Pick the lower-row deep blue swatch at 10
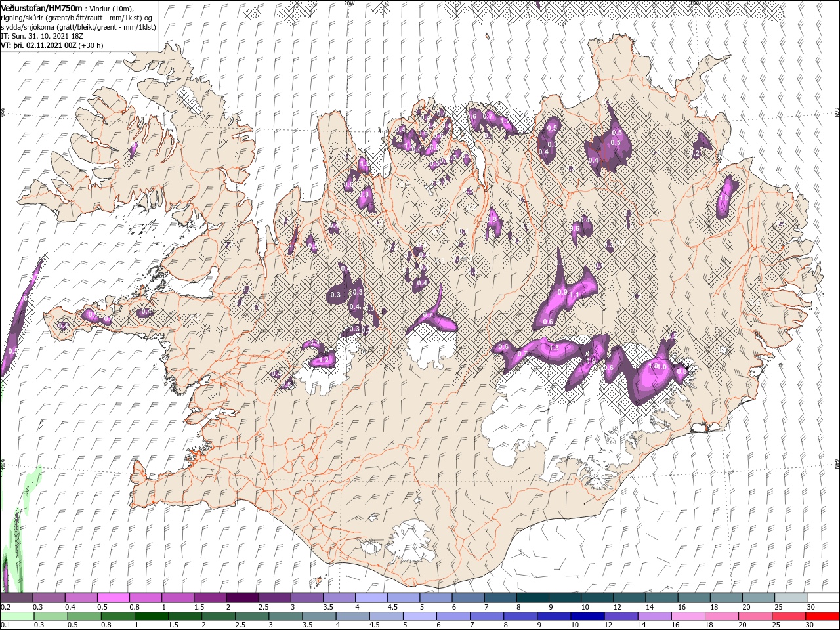This screenshot has height=630, width=840. click(587, 616)
